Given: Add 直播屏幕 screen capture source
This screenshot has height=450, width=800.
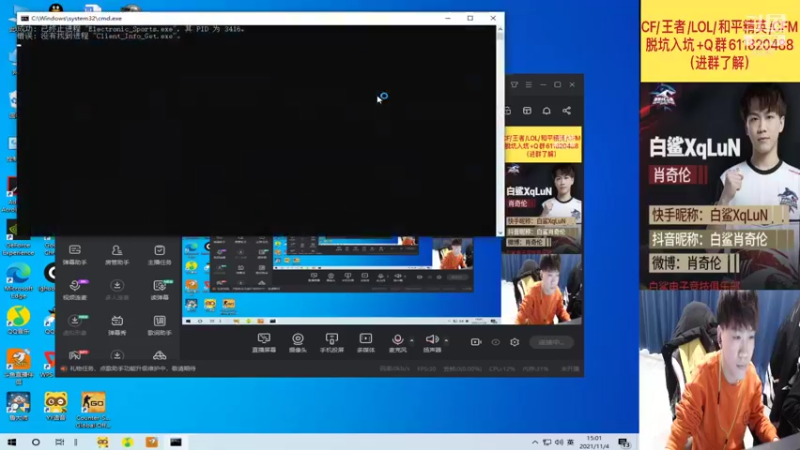Looking at the screenshot, I should pos(264,342).
